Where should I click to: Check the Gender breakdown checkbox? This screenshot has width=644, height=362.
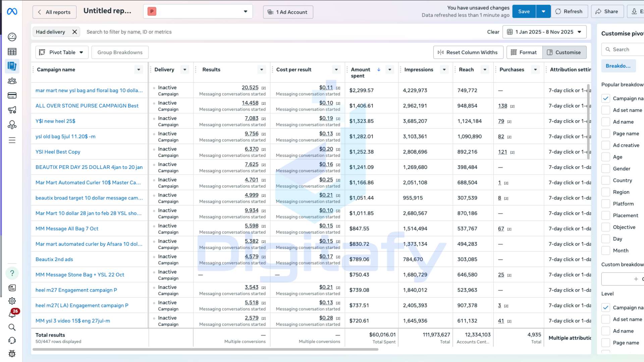click(605, 169)
